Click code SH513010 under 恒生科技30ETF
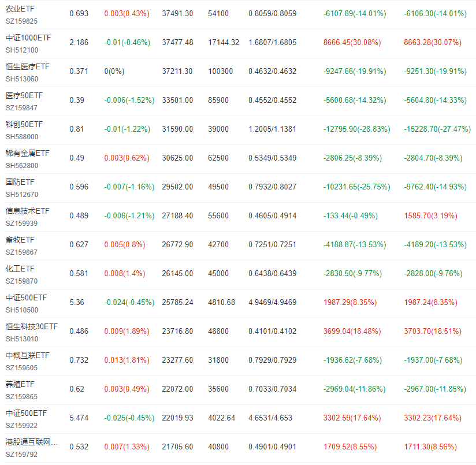Image resolution: width=476 pixels, height=465 pixels. (22, 339)
